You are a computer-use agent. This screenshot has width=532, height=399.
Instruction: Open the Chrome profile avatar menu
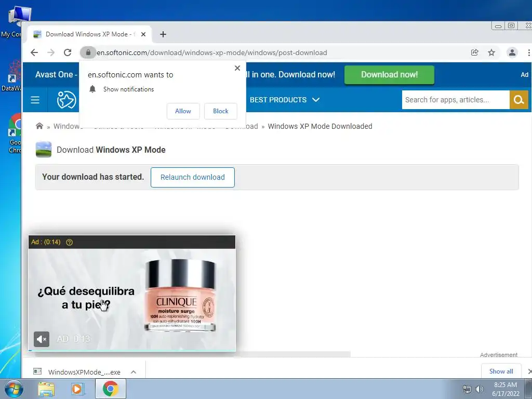pyautogui.click(x=512, y=52)
